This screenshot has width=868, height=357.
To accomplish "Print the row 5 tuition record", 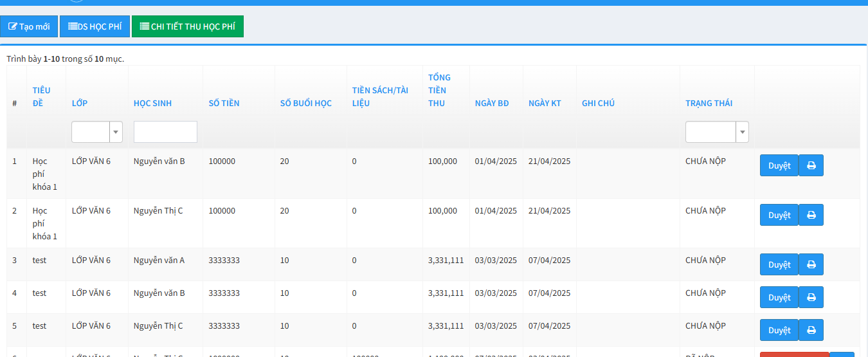I will (811, 330).
